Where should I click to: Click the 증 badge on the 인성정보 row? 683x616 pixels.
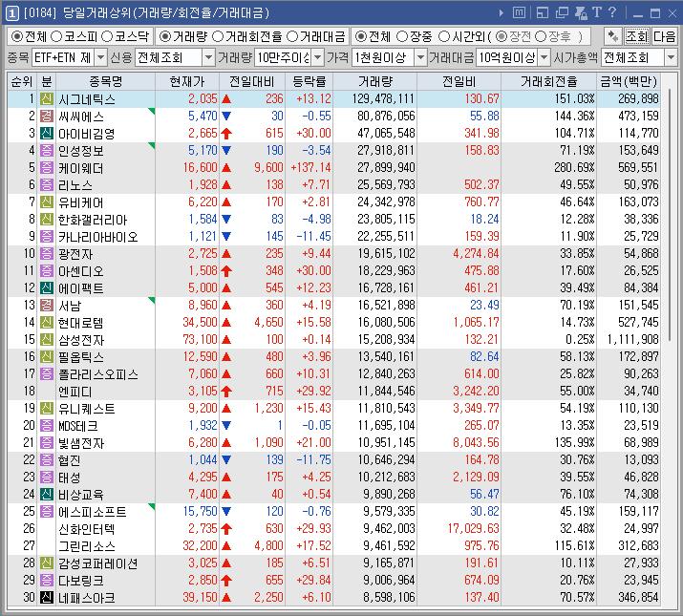click(x=47, y=150)
